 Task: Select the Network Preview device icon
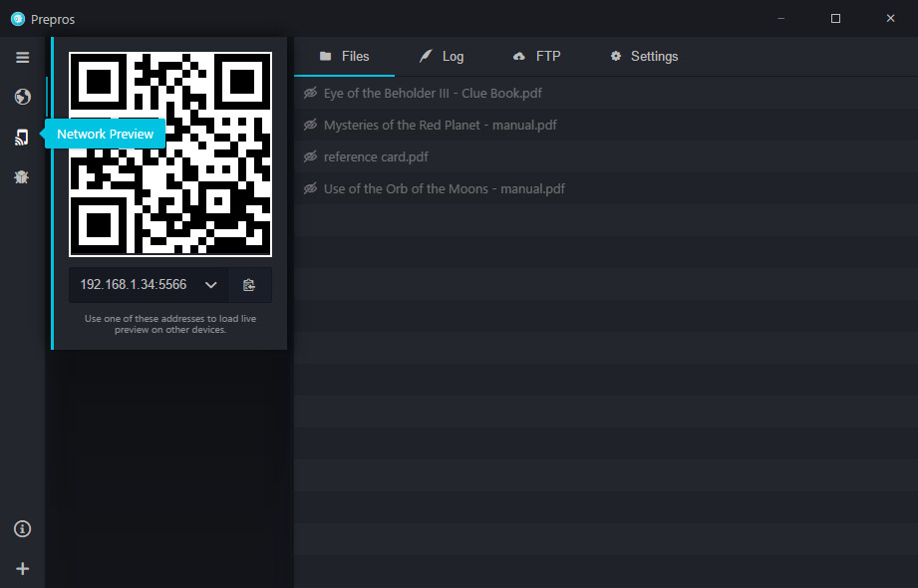22,138
